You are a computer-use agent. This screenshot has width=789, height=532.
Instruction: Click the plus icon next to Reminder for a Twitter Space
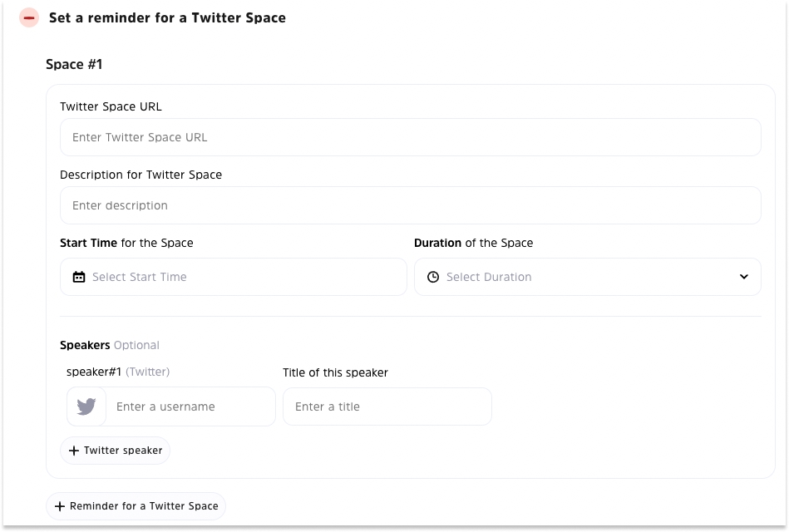(60, 506)
